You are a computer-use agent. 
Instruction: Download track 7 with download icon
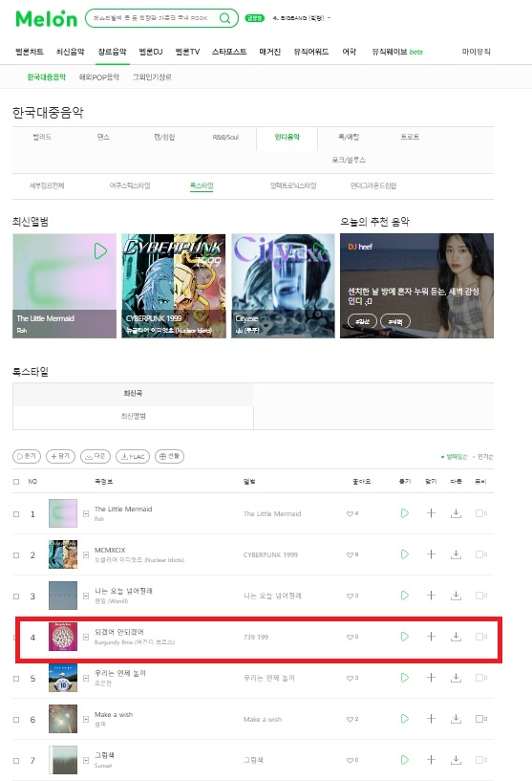[456, 760]
